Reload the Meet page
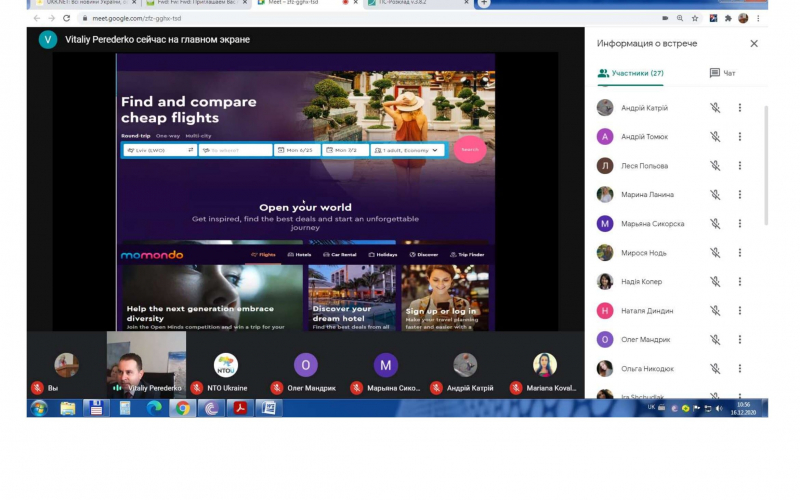Viewport: 800px width, 500px height. click(x=66, y=18)
